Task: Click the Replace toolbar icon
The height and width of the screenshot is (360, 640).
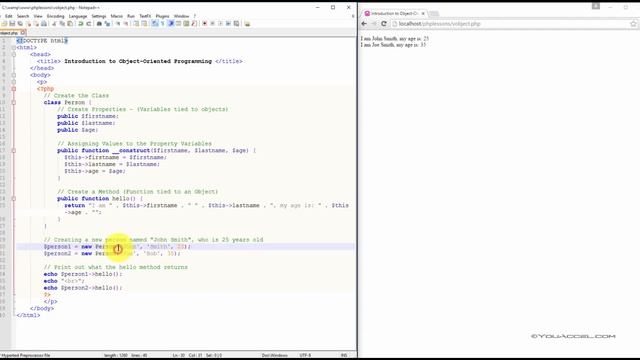Action: (107, 24)
